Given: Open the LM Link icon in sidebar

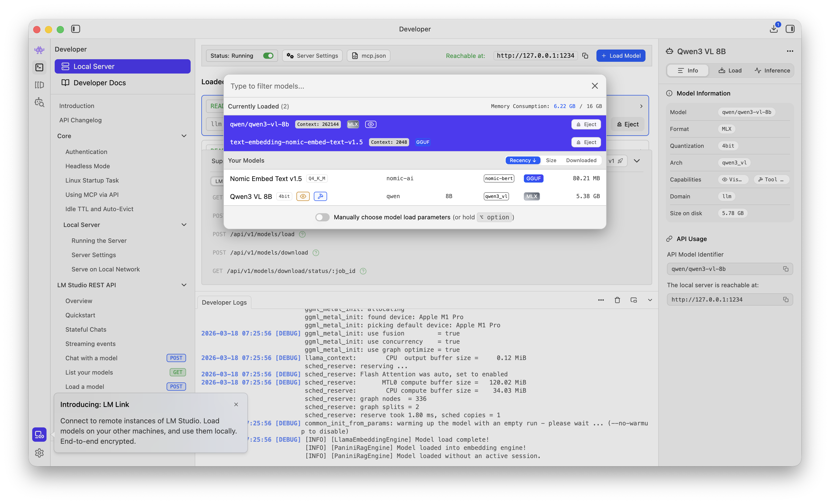Looking at the screenshot, I should pyautogui.click(x=39, y=434).
